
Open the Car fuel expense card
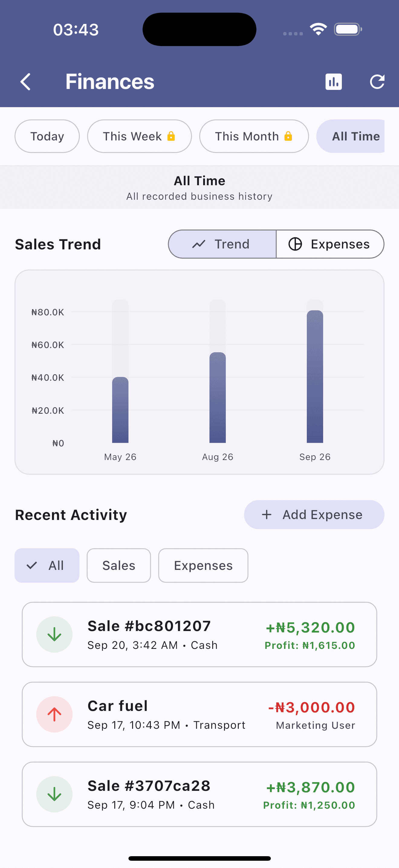(199, 714)
